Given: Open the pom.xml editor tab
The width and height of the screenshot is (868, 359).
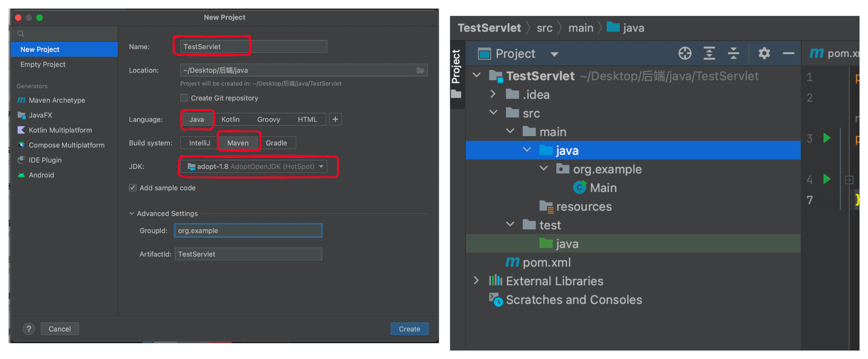Looking at the screenshot, I should click(x=834, y=53).
